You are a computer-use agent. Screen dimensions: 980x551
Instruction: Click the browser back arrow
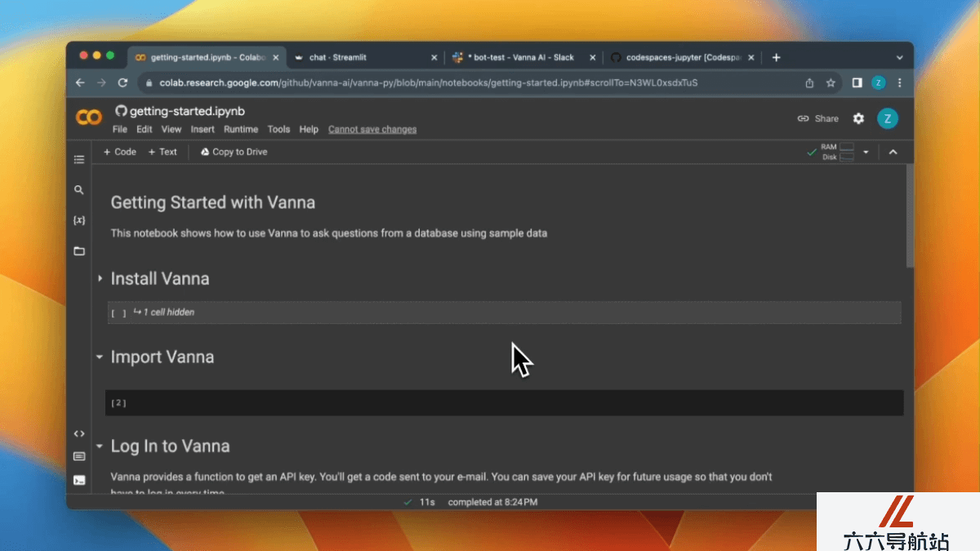[x=80, y=82]
